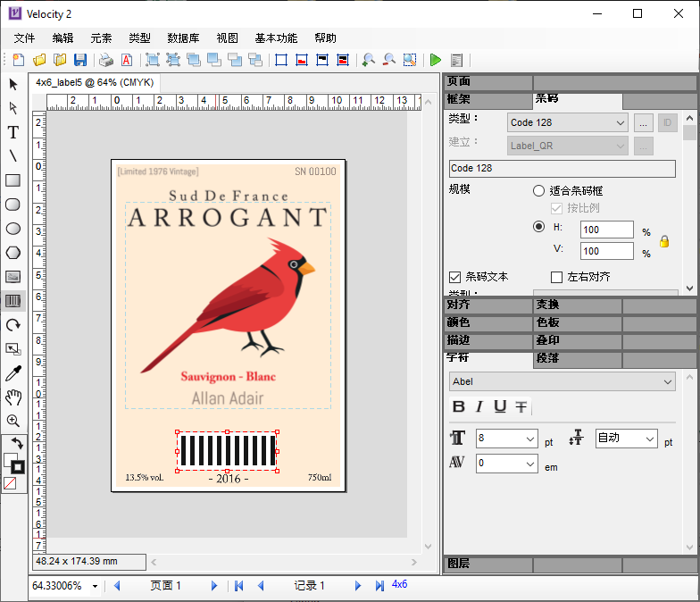Click the Print icon in the toolbar
The height and width of the screenshot is (602, 700).
click(106, 60)
